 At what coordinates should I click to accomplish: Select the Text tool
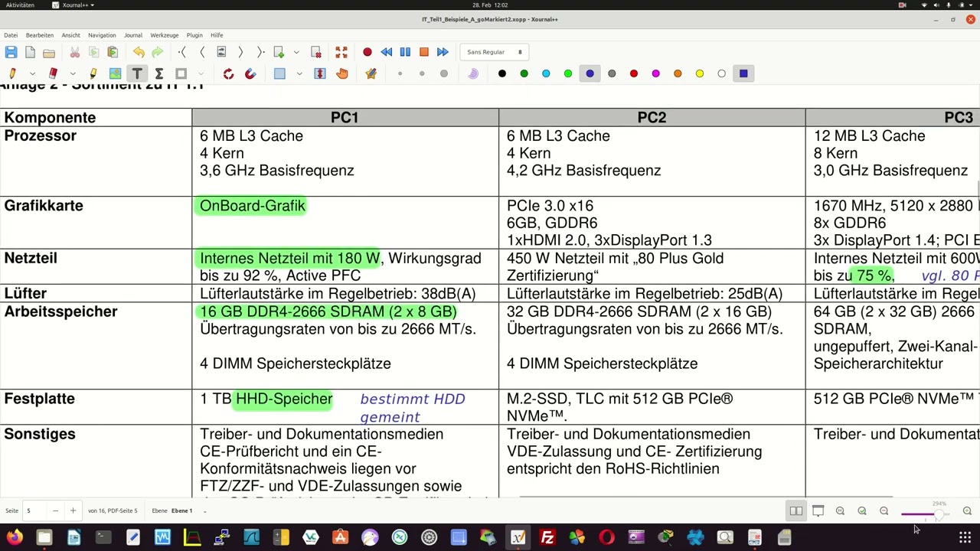(137, 73)
